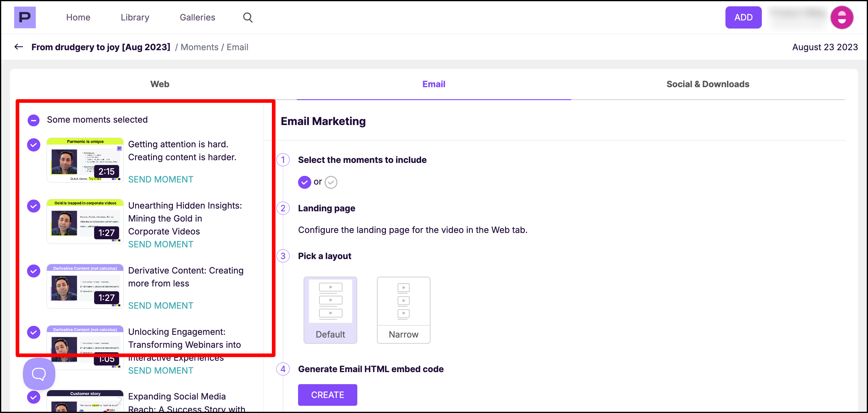Uncheck 'Getting attention is hard' moment
The height and width of the screenshot is (413, 868).
[33, 145]
